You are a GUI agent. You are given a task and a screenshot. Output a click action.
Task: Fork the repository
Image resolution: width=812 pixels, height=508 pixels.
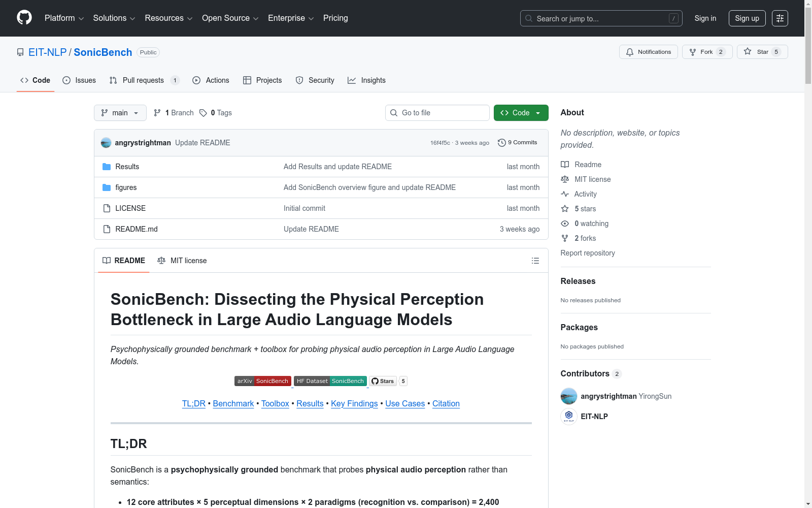(x=707, y=52)
